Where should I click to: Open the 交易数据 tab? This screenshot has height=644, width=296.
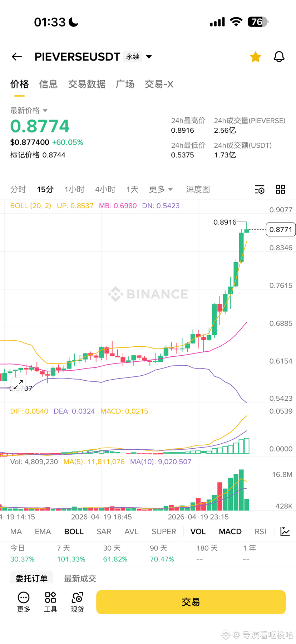pyautogui.click(x=87, y=84)
